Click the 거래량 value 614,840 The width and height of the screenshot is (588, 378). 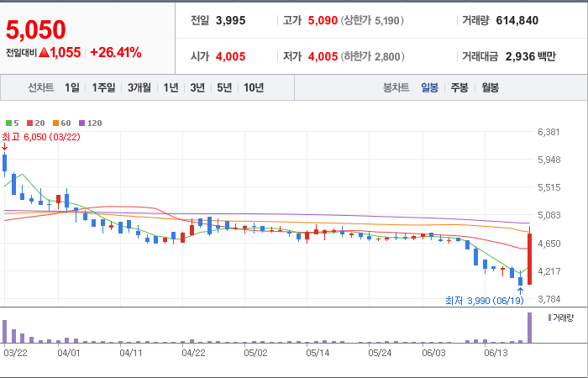click(x=517, y=20)
